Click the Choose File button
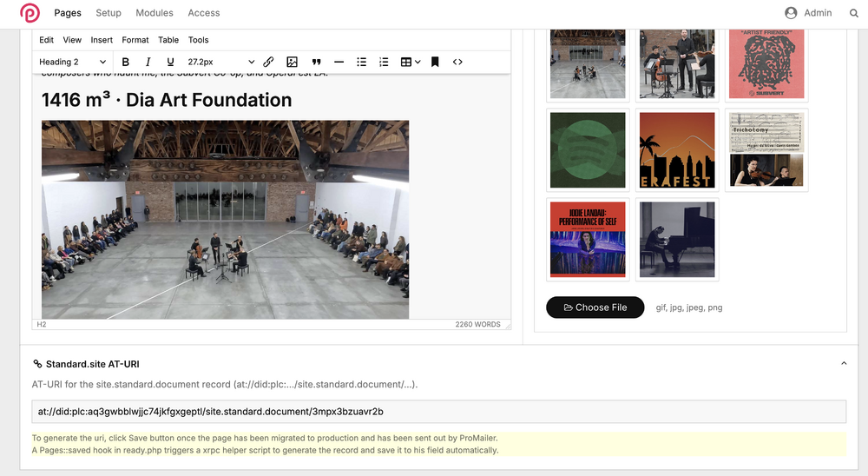868x476 pixels. coord(595,307)
